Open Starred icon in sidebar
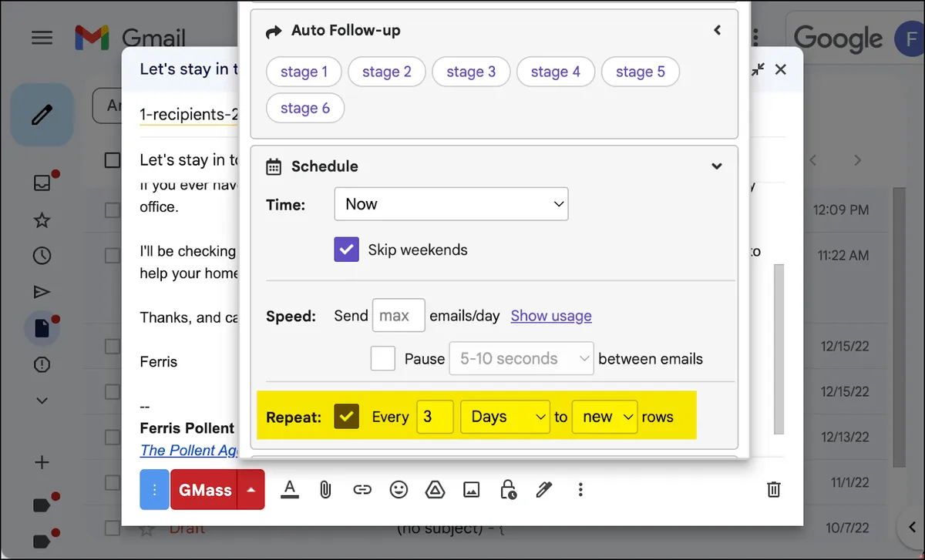The image size is (925, 560). [42, 221]
